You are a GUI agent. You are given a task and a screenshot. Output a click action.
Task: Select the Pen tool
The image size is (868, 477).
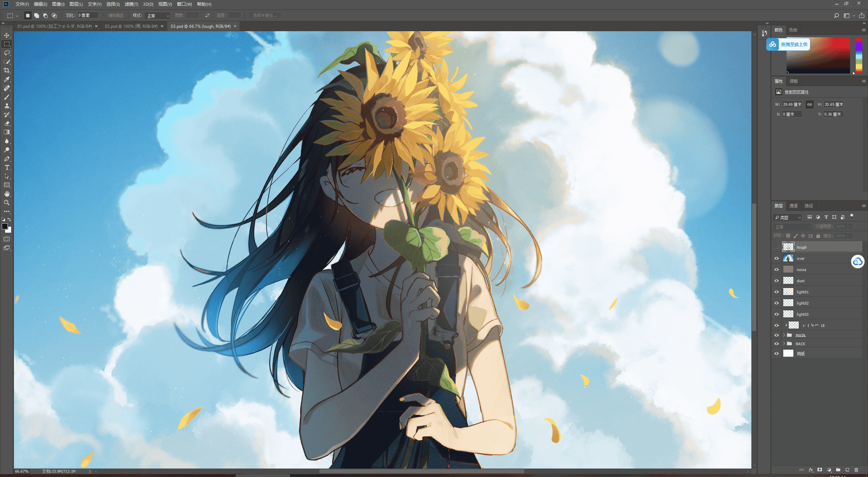click(x=7, y=159)
